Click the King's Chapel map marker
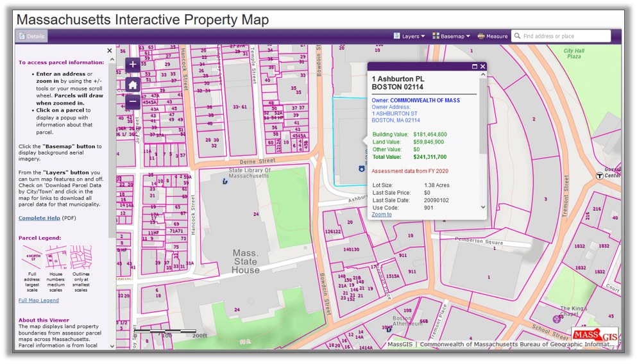The width and height of the screenshot is (637, 364). tap(556, 318)
